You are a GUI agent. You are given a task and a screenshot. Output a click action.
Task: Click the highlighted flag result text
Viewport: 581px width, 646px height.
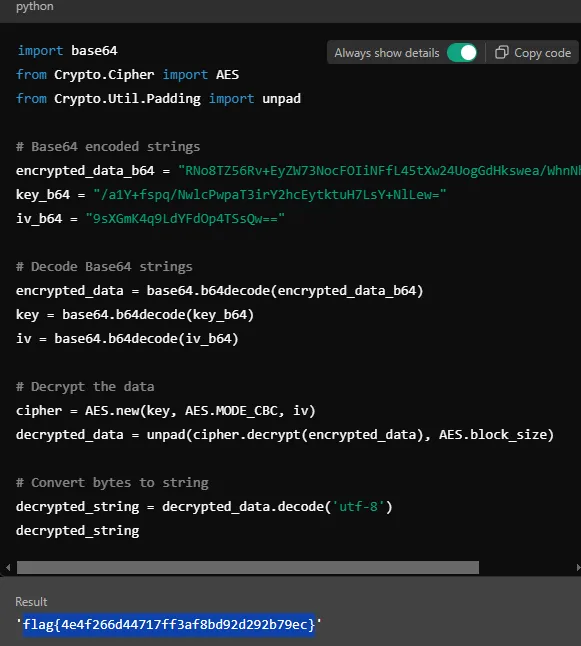point(169,625)
